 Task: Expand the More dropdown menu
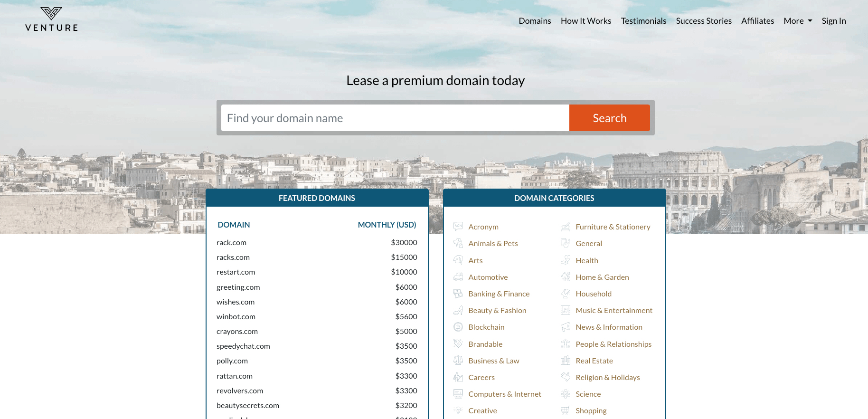798,21
